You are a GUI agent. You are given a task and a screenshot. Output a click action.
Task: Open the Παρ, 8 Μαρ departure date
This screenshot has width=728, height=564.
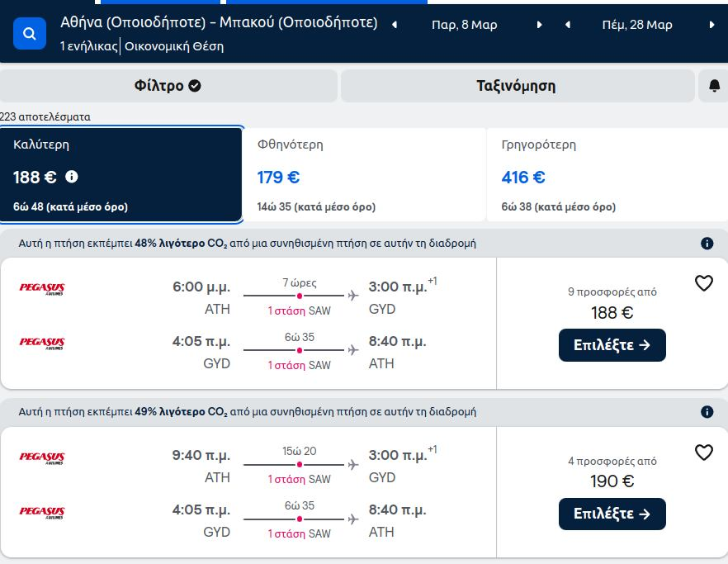click(464, 25)
